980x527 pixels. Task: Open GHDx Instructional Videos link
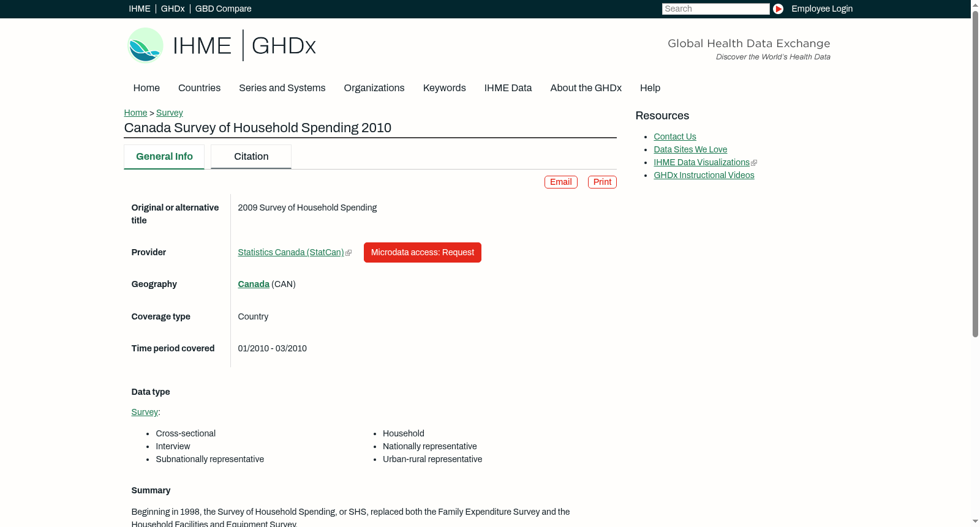(x=704, y=176)
